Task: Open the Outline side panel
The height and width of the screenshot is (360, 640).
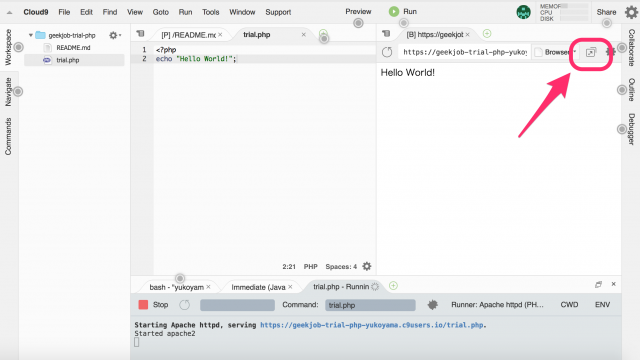Action: tap(631, 89)
